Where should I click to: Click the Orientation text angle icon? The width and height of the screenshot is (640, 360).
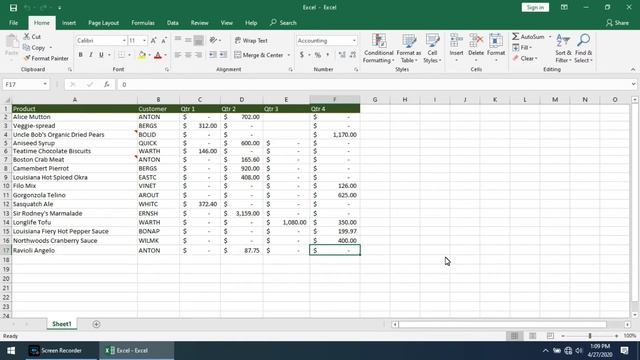(213, 40)
